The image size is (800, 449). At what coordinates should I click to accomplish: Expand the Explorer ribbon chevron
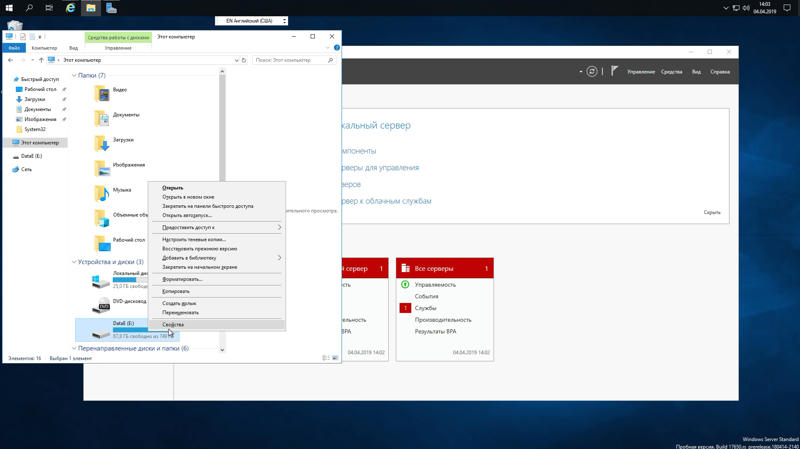tap(328, 47)
